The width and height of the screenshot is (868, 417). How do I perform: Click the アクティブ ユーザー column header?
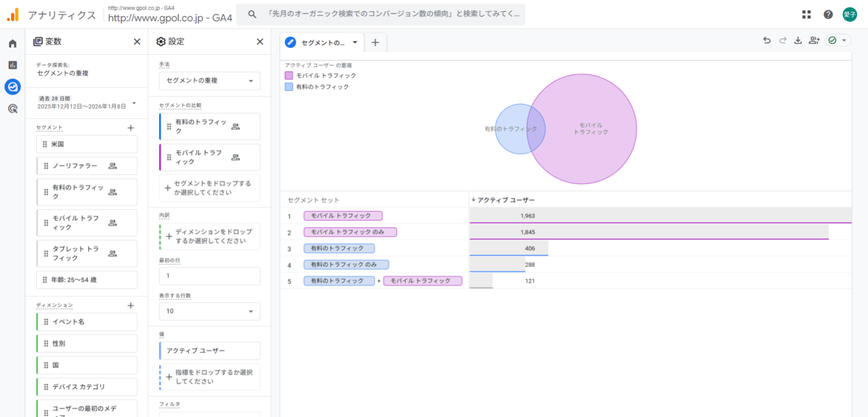coord(506,200)
